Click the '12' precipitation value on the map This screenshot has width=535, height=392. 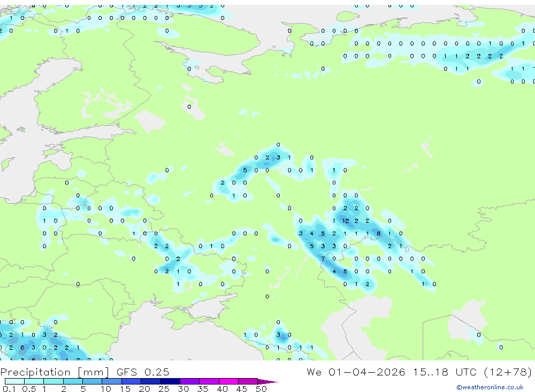(x=346, y=221)
